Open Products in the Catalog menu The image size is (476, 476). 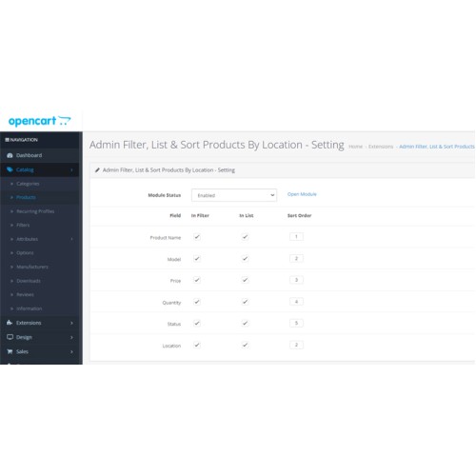(26, 197)
